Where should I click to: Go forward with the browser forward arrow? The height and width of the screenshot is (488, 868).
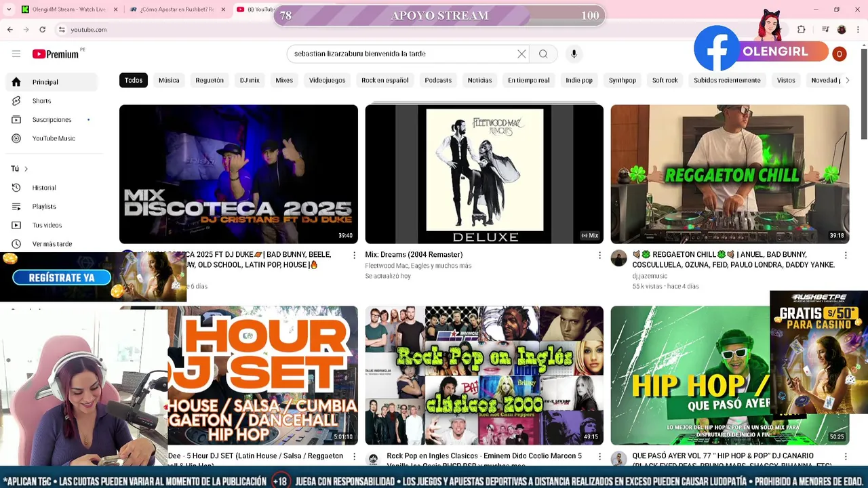tap(26, 30)
